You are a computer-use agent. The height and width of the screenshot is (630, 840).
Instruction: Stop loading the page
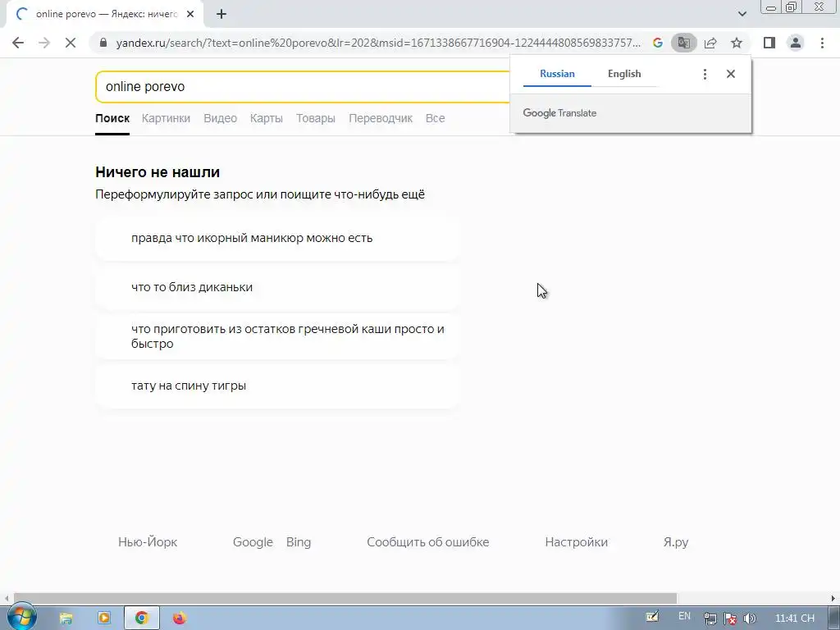[71, 43]
